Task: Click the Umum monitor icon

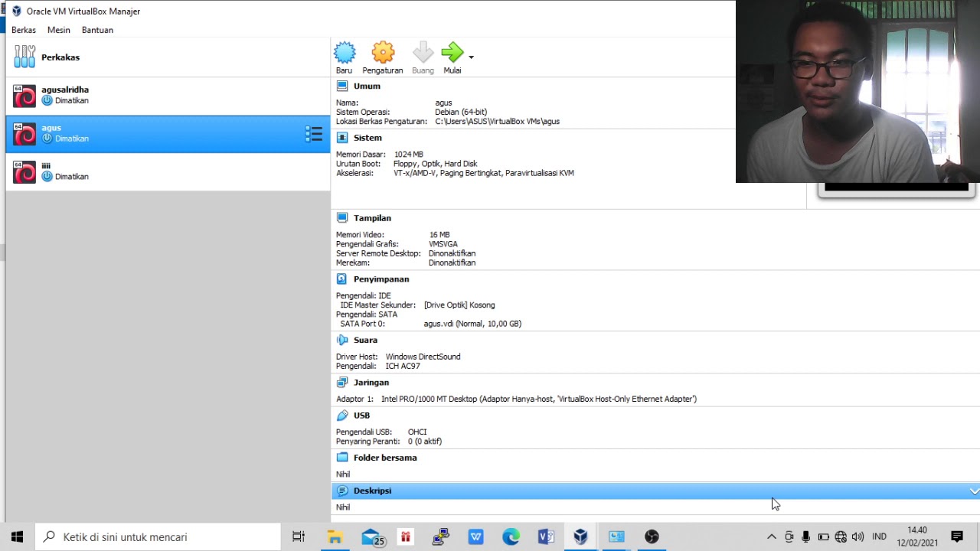Action: pos(341,86)
